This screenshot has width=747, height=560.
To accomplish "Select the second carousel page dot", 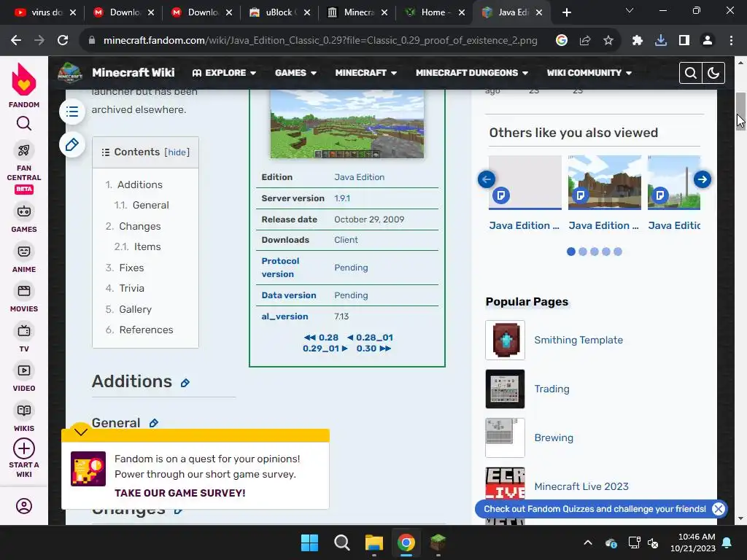I will click(583, 252).
